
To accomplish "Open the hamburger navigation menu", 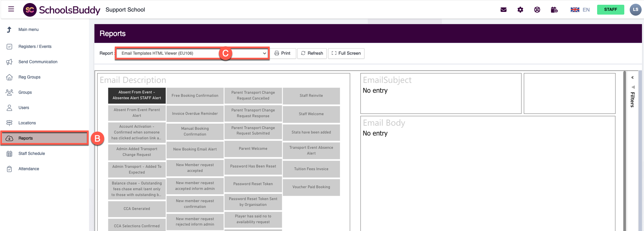I will pos(11,9).
